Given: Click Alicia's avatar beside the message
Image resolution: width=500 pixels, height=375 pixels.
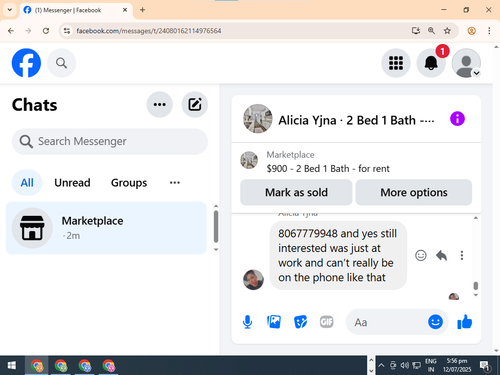Looking at the screenshot, I should point(253,280).
